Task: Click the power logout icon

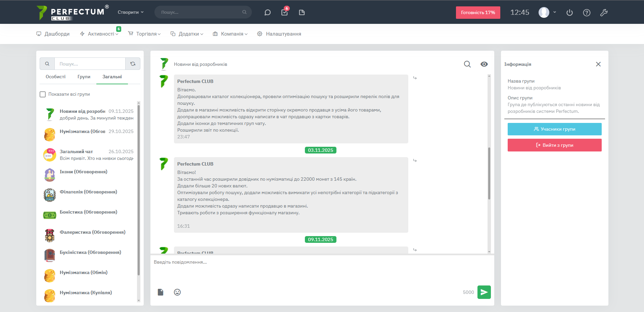Action: coord(569,13)
